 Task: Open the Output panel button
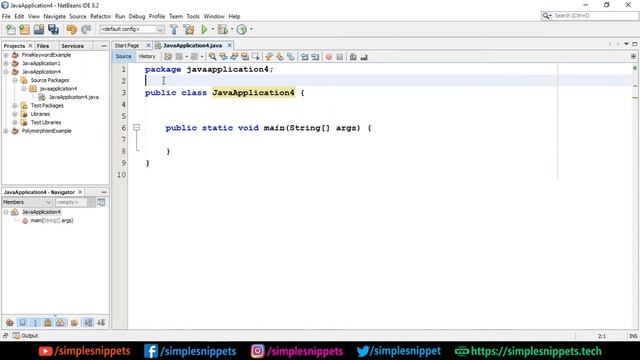pyautogui.click(x=25, y=336)
